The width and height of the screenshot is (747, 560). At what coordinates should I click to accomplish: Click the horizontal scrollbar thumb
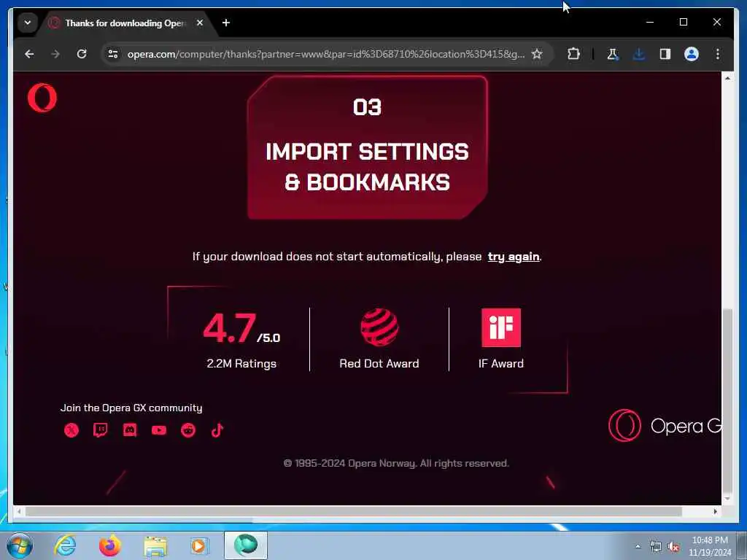pos(354,511)
